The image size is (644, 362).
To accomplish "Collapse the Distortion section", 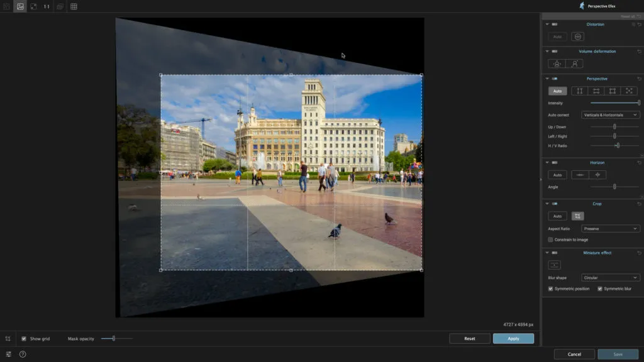I will (x=547, y=25).
